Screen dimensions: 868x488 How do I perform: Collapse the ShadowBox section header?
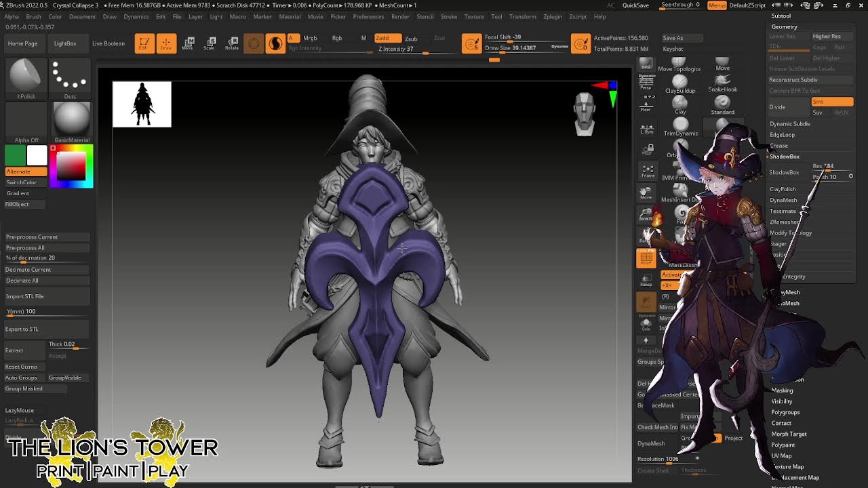pyautogui.click(x=785, y=157)
